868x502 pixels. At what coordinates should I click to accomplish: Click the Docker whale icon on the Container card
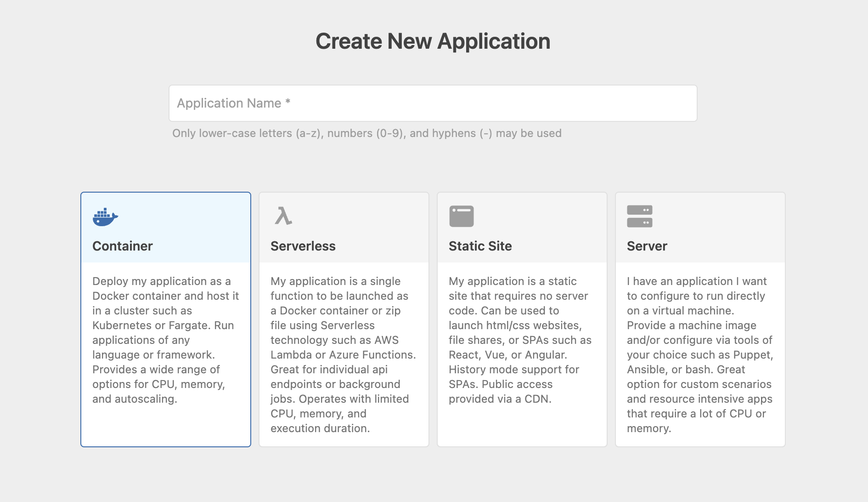click(105, 216)
